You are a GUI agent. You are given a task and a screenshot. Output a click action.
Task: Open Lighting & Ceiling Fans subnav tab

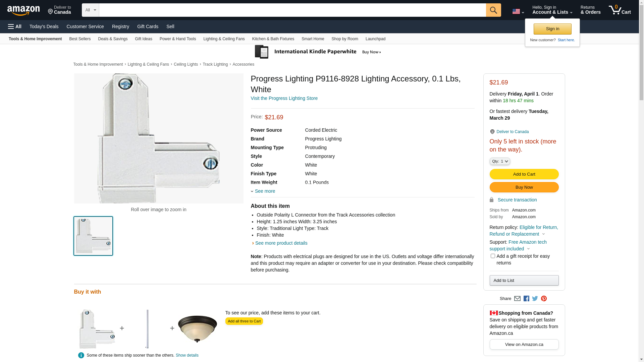(224, 39)
